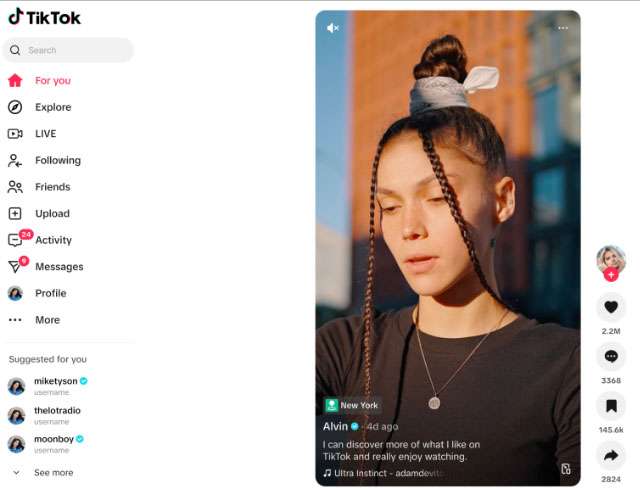
Task: Follow creator with the red plus badge
Action: point(611,275)
